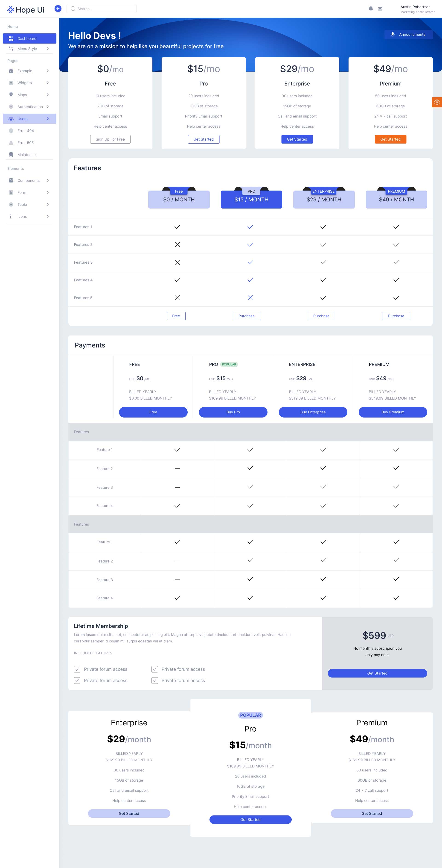This screenshot has height=868, width=442.
Task: Expand the Components submenu chevron
Action: [x=48, y=181]
